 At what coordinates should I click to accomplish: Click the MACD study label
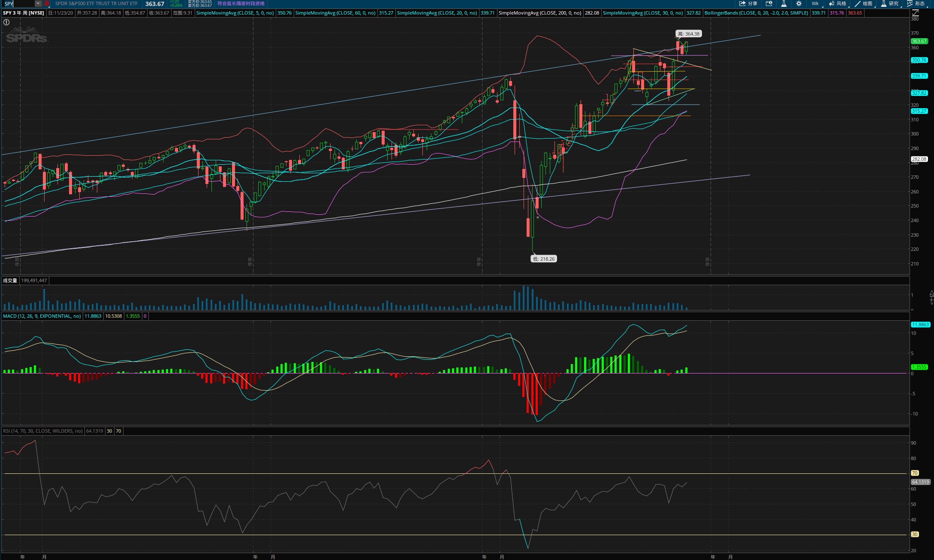42,316
